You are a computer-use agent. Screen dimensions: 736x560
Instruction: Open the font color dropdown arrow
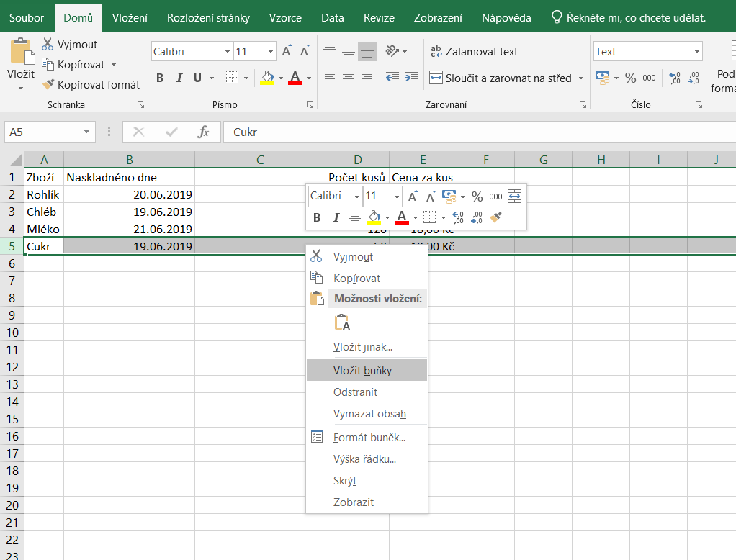click(308, 78)
